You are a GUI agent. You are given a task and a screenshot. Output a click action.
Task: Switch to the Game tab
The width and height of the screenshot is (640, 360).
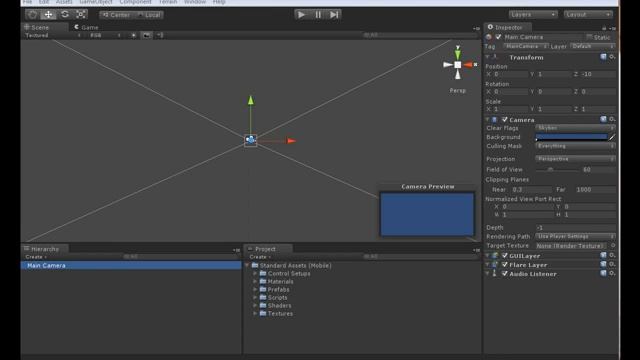click(86, 27)
